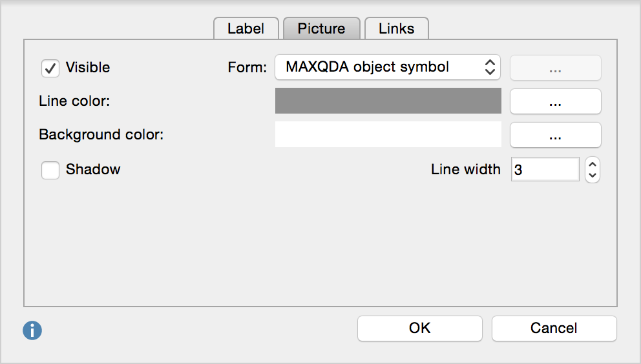
Task: Click the "Background color:" label text
Action: point(101,135)
